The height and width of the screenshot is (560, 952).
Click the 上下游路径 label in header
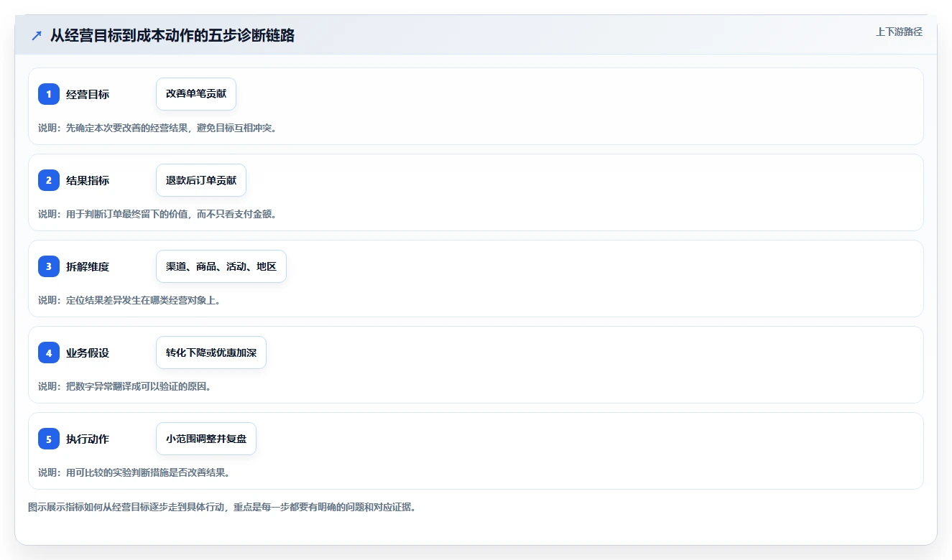click(x=899, y=32)
